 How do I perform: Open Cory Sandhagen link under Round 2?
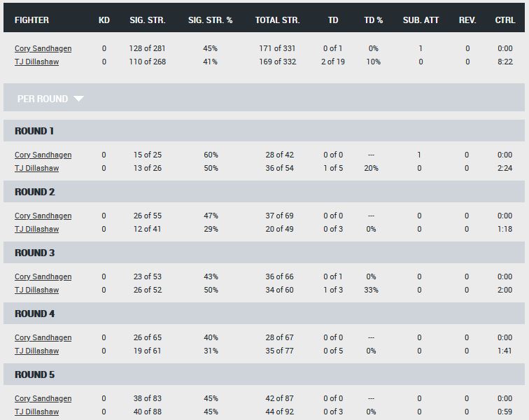pos(43,216)
